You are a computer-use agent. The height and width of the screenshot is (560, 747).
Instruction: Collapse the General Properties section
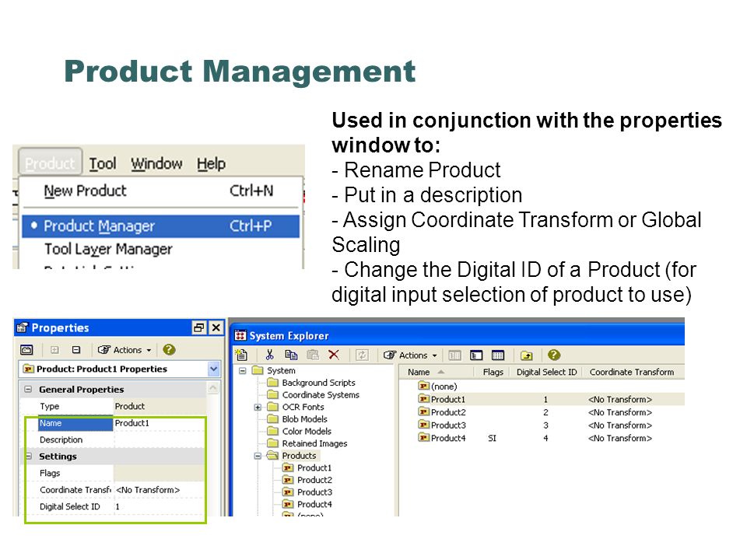[28, 389]
